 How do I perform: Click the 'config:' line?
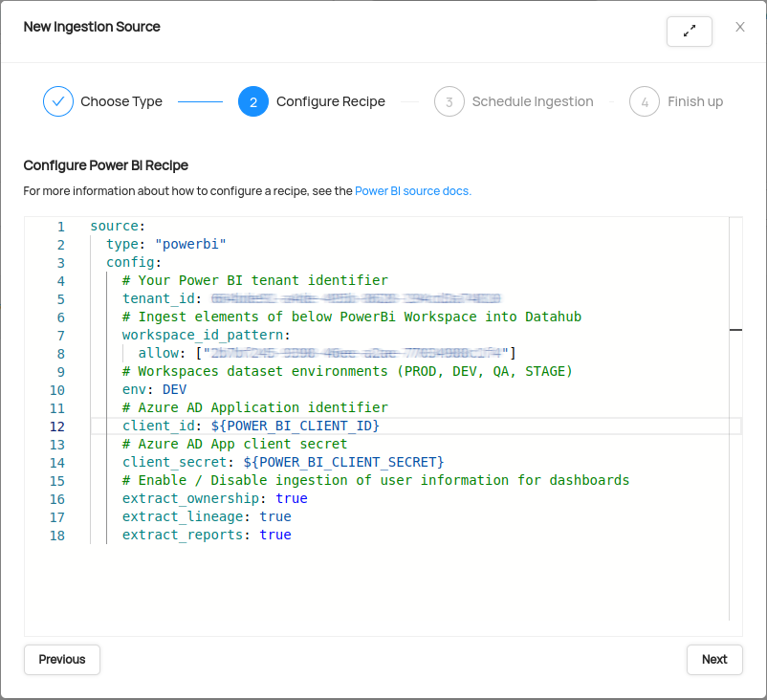(134, 262)
